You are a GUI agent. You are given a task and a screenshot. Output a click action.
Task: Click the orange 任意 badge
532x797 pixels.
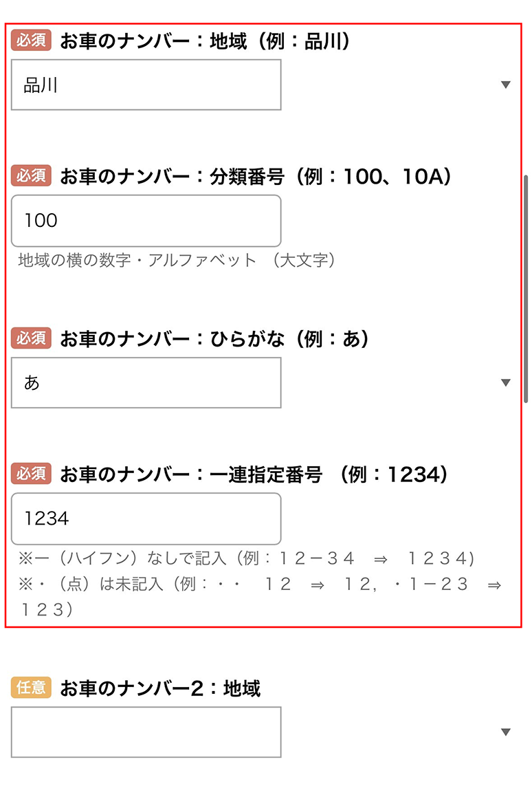click(31, 688)
